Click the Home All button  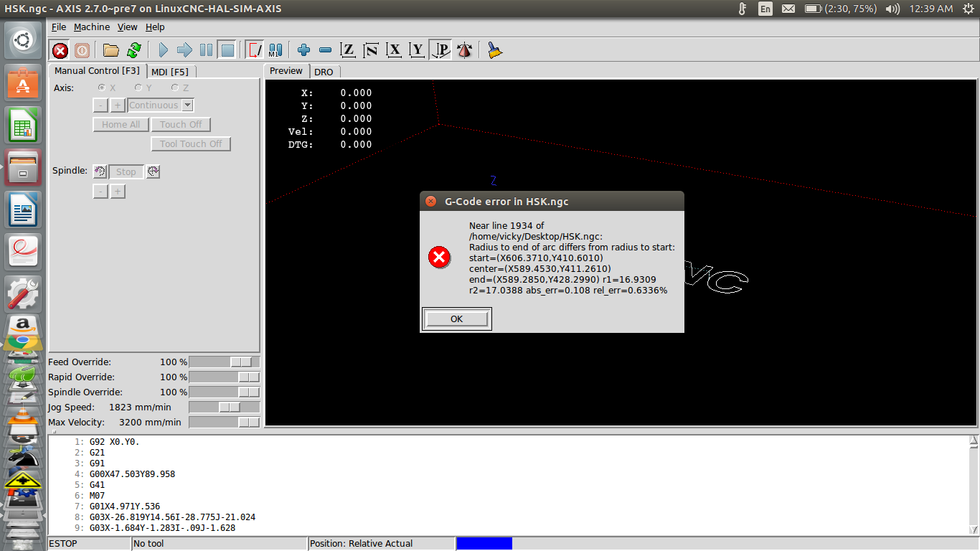point(121,125)
